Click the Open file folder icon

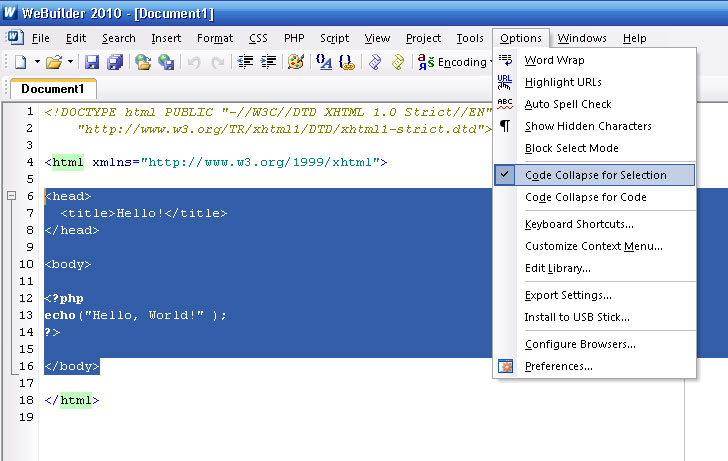pyautogui.click(x=54, y=62)
